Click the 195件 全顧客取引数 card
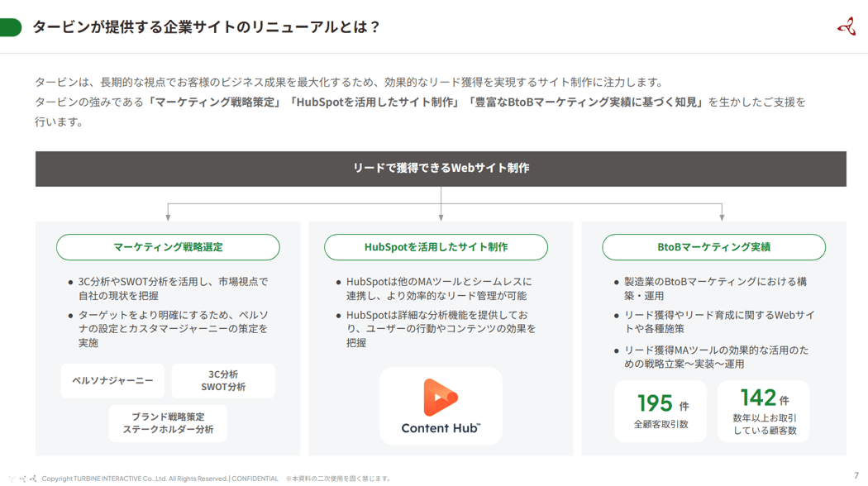This screenshot has width=868, height=486. click(661, 411)
